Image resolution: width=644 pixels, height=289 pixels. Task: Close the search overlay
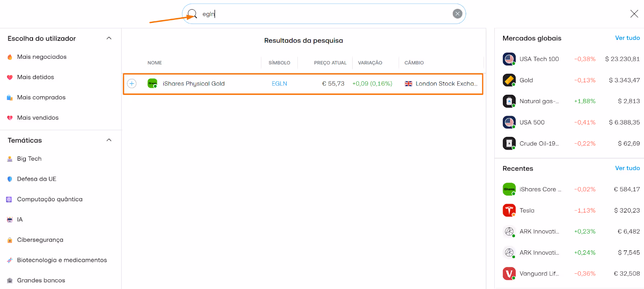634,14
